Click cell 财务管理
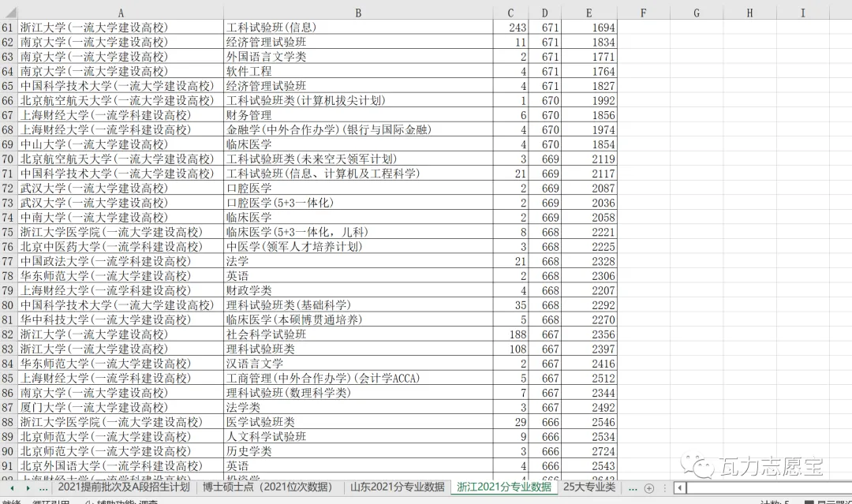The height and width of the screenshot is (504, 852). [x=358, y=115]
